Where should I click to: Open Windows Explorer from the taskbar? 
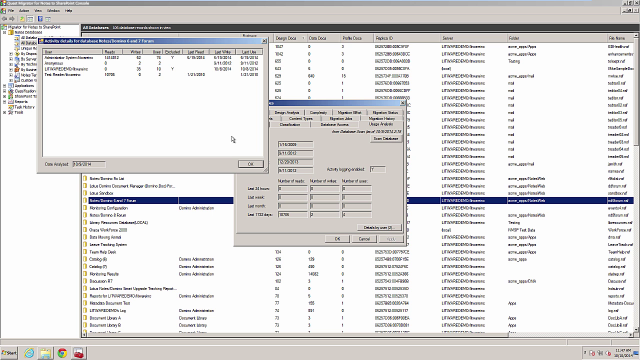[x=46, y=353]
